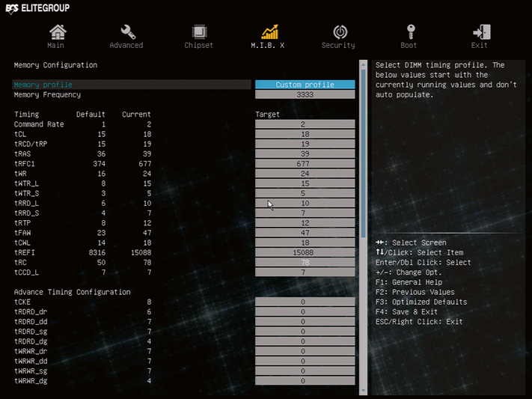Click the ECS Elitegroup logo
The height and width of the screenshot is (399, 532).
point(37,8)
